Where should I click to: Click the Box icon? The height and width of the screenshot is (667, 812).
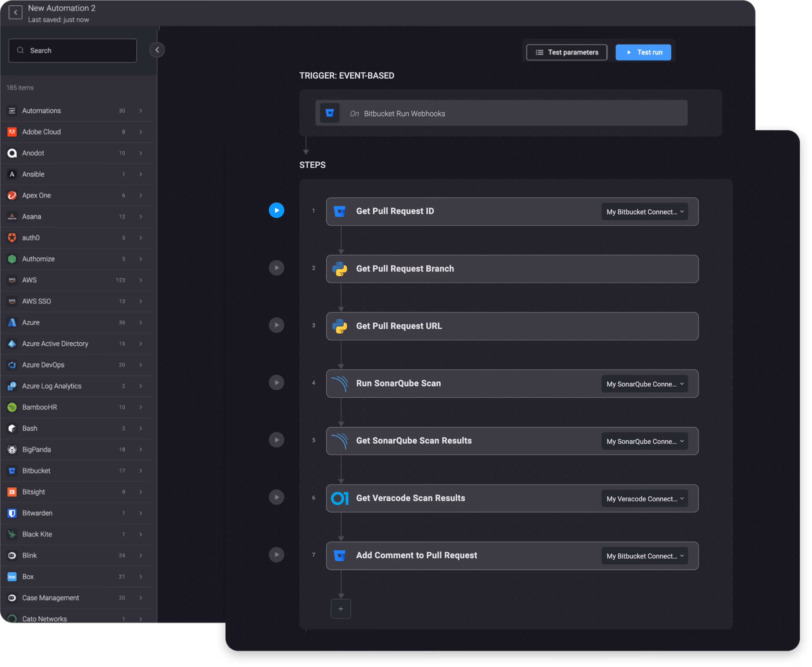[12, 576]
